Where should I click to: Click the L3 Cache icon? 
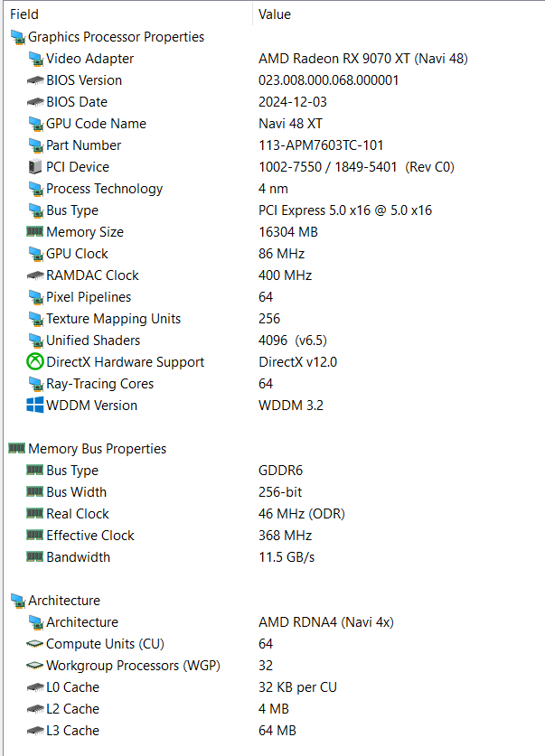click(35, 731)
